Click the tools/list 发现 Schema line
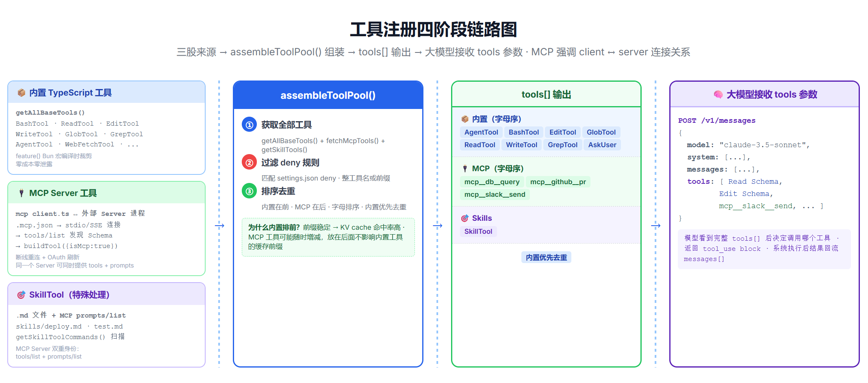The image size is (868, 383). 64,235
